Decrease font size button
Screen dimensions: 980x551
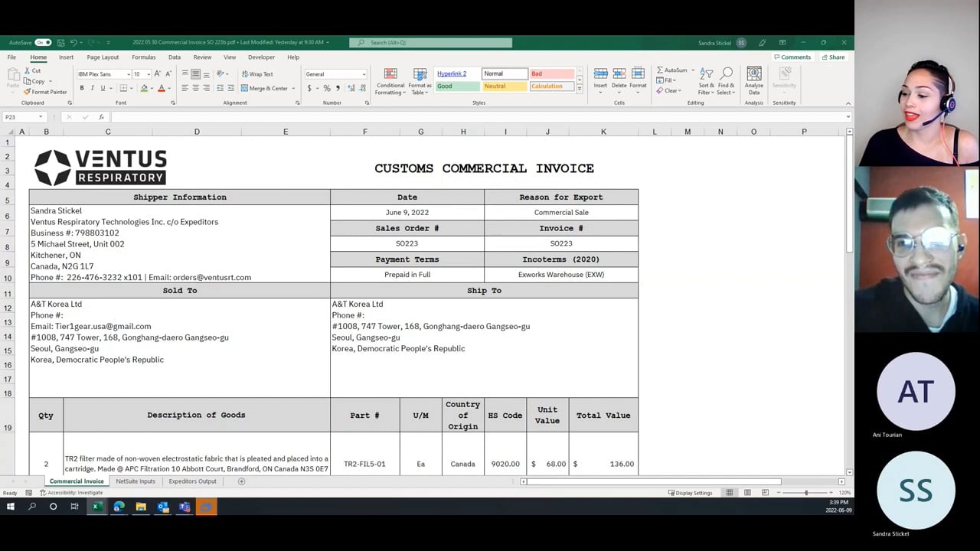click(168, 74)
